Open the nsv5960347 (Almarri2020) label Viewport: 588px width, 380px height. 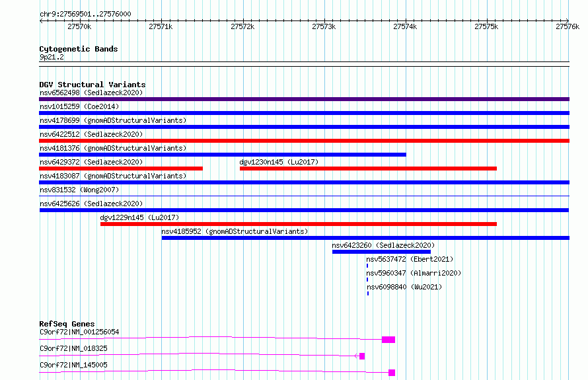[414, 273]
